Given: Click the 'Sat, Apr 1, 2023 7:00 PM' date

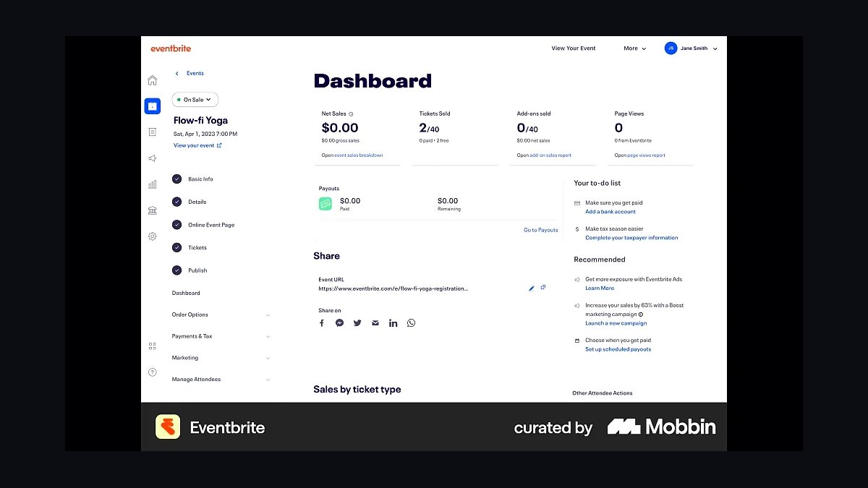Looking at the screenshot, I should (x=205, y=134).
